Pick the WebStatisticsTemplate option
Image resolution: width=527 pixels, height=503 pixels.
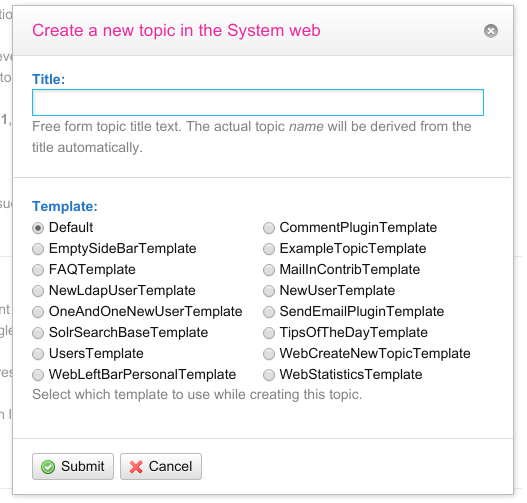click(x=269, y=375)
